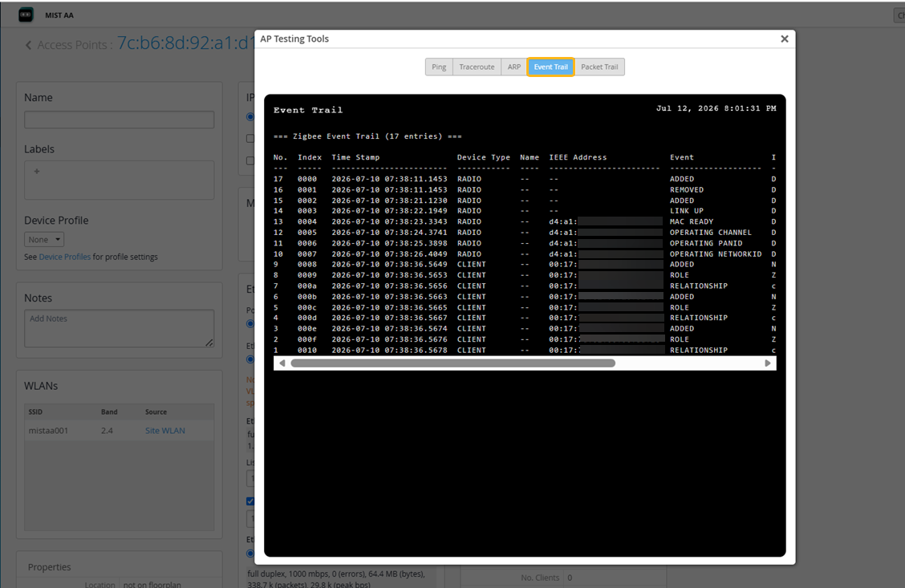Click the Labels input box
The height and width of the screenshot is (588, 905).
pyautogui.click(x=119, y=180)
